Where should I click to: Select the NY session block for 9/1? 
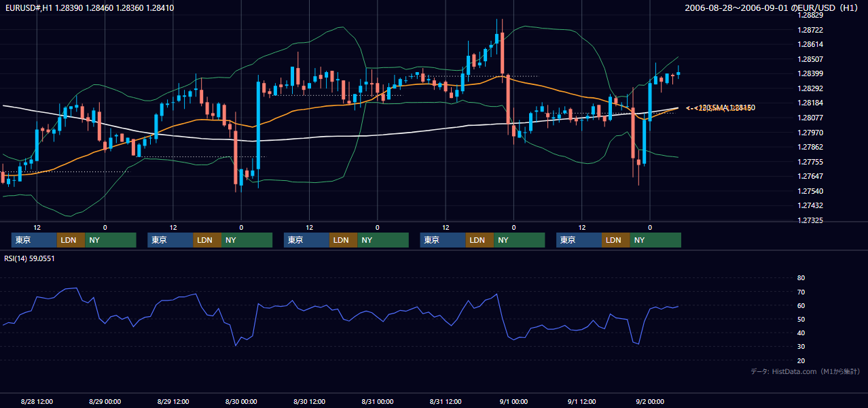[655, 240]
